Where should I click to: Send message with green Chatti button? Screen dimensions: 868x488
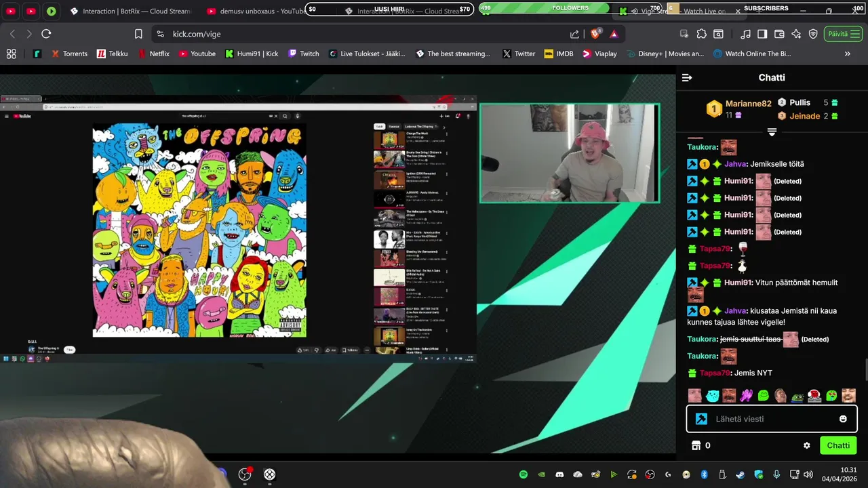(838, 445)
